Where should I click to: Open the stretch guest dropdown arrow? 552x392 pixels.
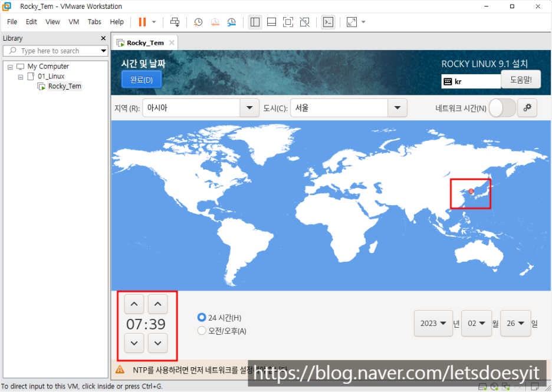[x=364, y=22]
